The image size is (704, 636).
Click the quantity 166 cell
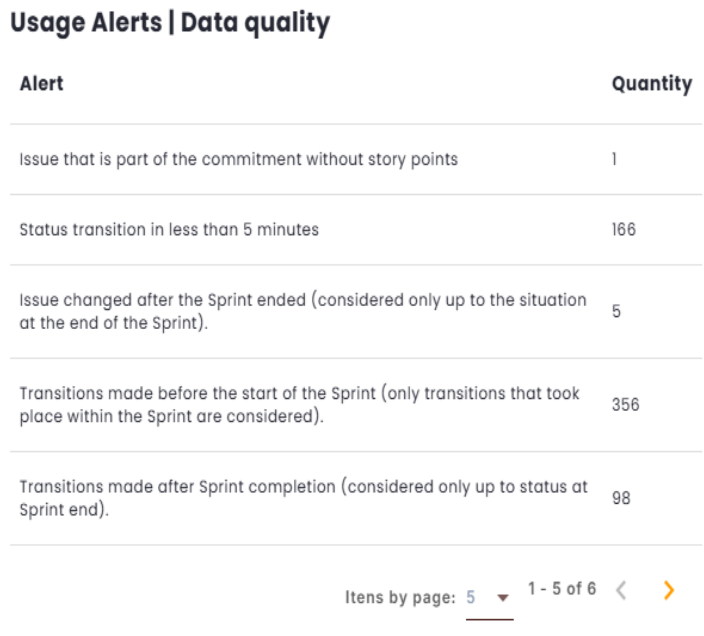click(x=623, y=229)
